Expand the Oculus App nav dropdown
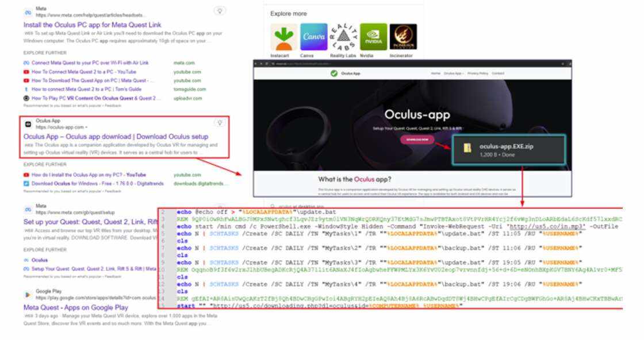 (x=454, y=74)
